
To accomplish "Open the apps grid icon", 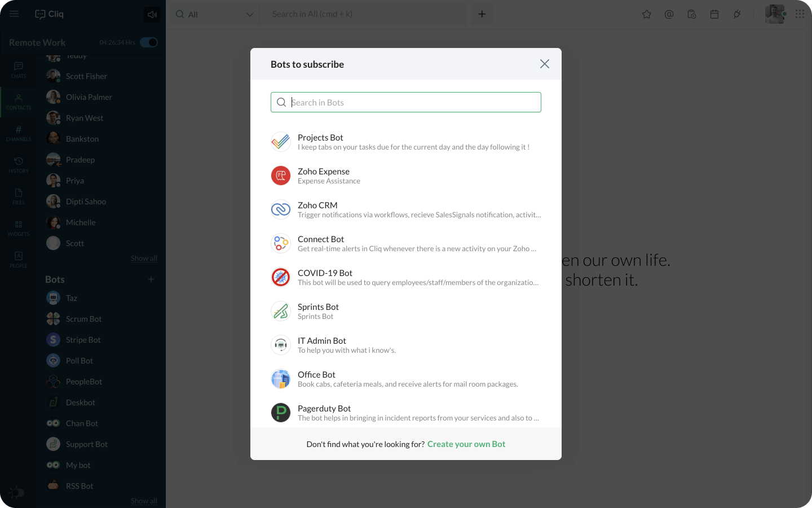I will (800, 14).
